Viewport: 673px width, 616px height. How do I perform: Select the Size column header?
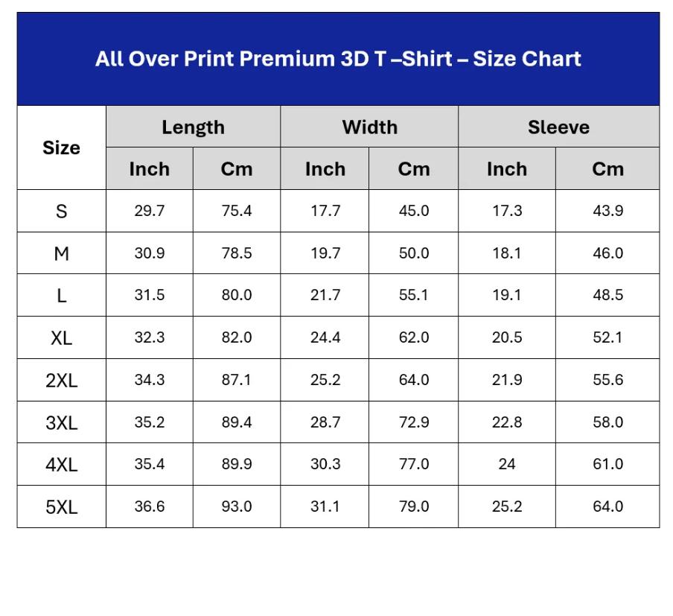(61, 147)
